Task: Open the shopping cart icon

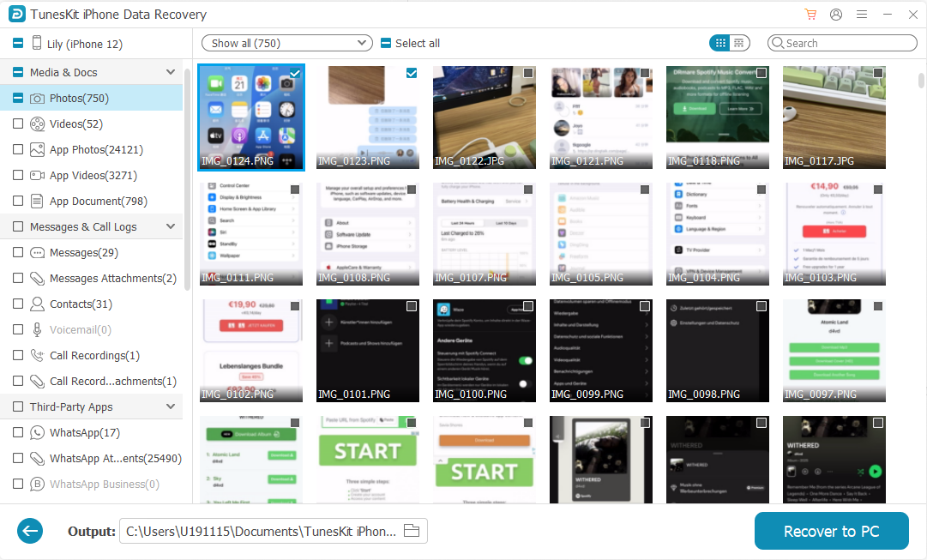Action: pyautogui.click(x=810, y=15)
